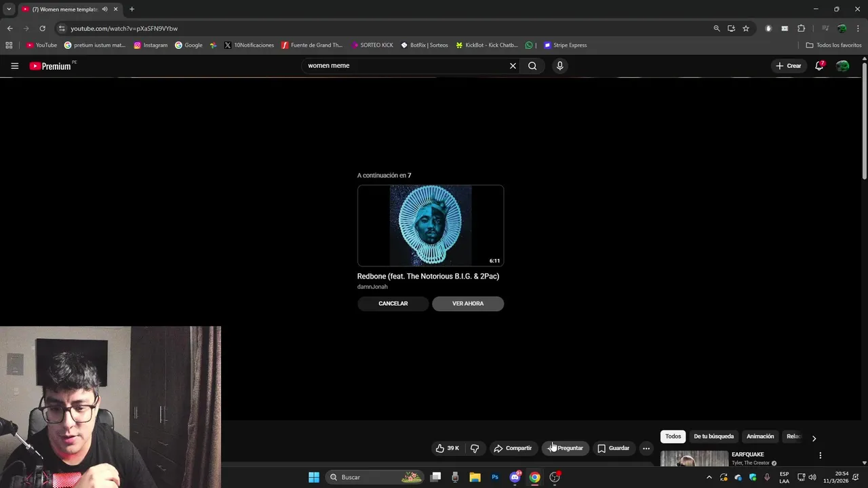Dislike the video thumbs down
The image size is (868, 488).
point(475,448)
